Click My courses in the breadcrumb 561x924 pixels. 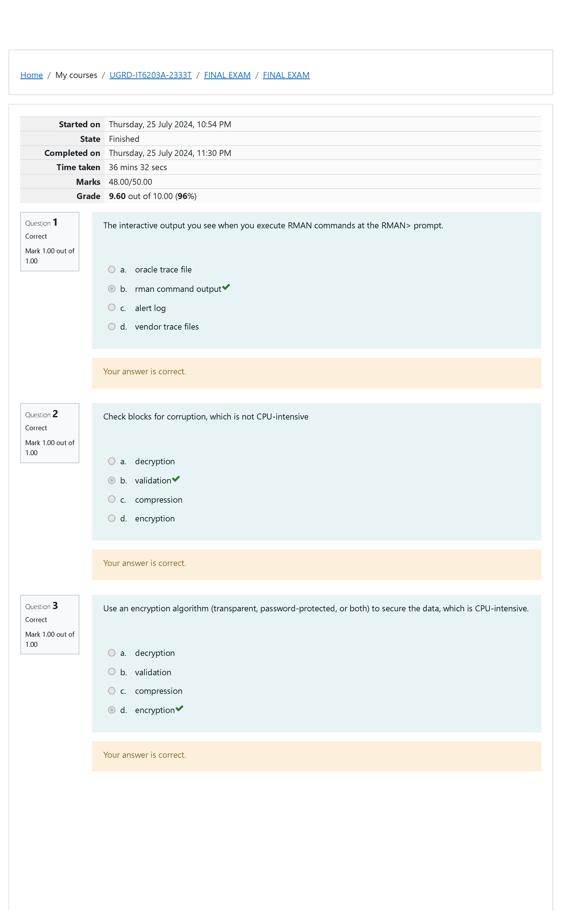75,75
